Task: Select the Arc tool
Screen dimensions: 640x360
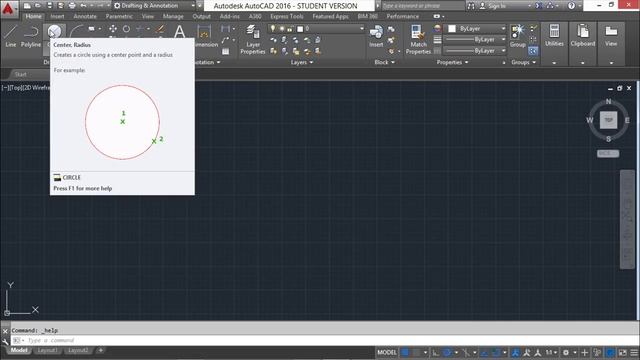Action: coord(76,31)
